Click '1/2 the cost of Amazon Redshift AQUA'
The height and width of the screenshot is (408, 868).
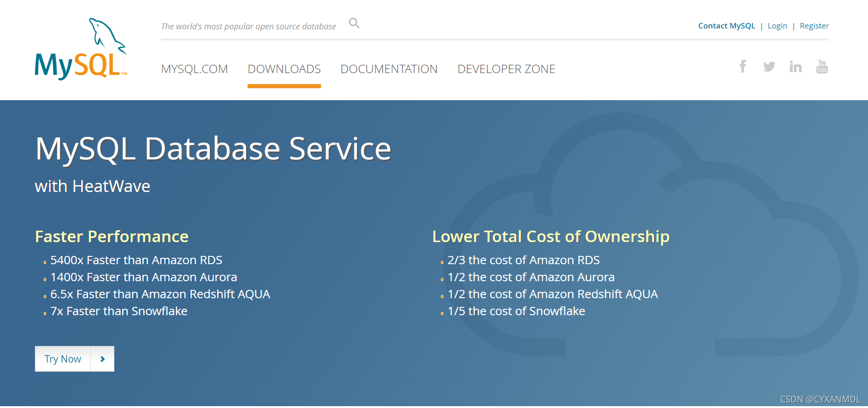(553, 294)
